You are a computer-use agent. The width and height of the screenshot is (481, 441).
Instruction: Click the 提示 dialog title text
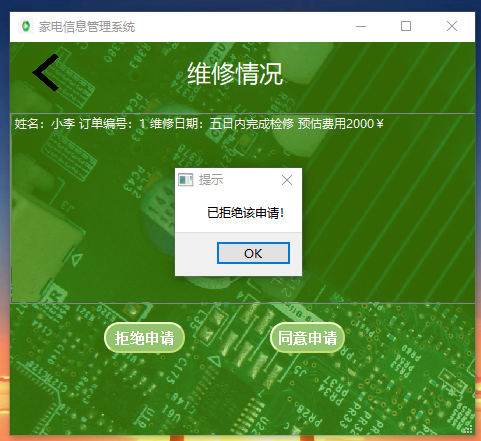pos(211,180)
